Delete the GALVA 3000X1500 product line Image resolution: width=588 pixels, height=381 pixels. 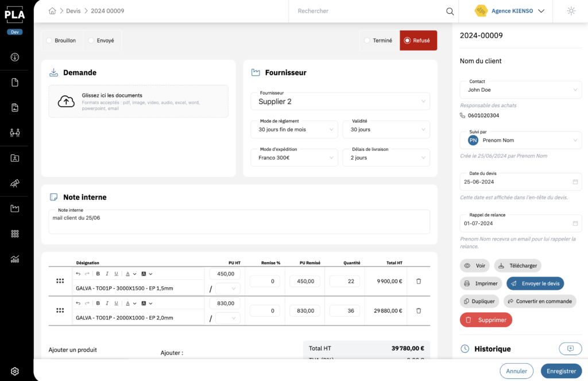pyautogui.click(x=418, y=281)
